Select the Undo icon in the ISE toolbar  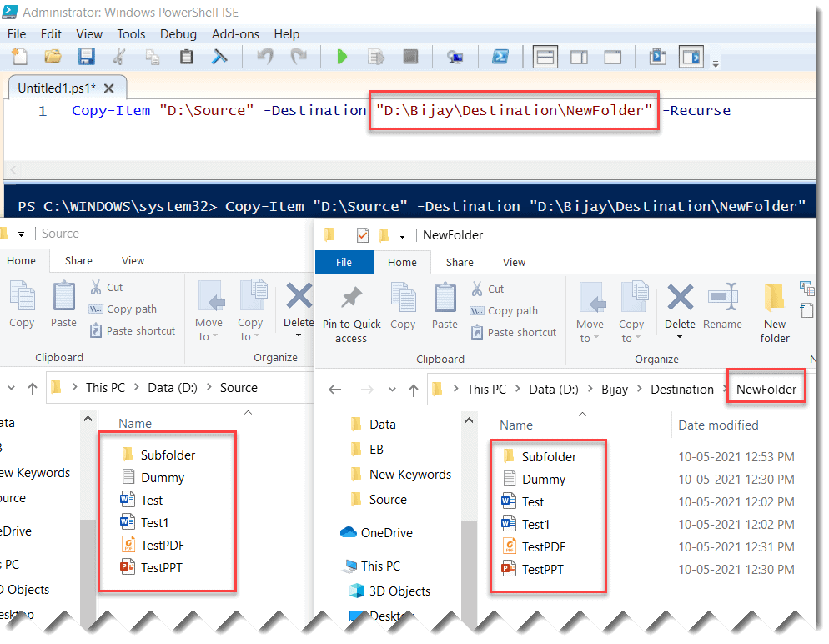[265, 57]
